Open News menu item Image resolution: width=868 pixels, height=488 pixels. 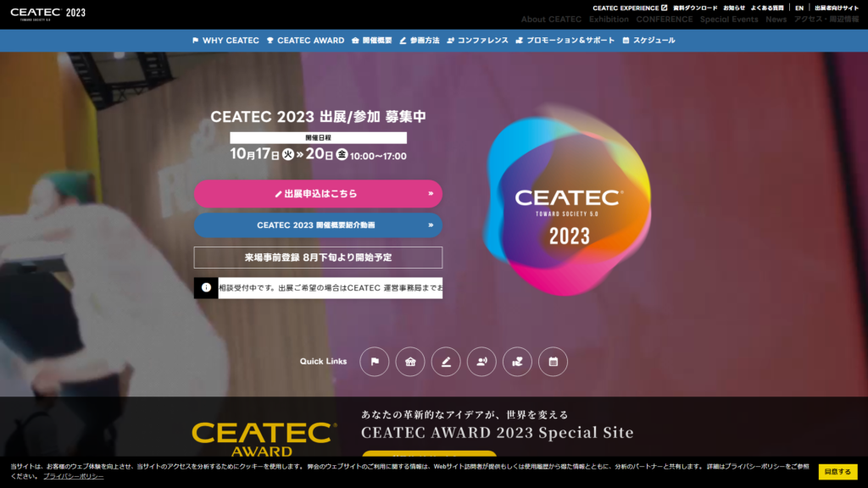click(776, 19)
